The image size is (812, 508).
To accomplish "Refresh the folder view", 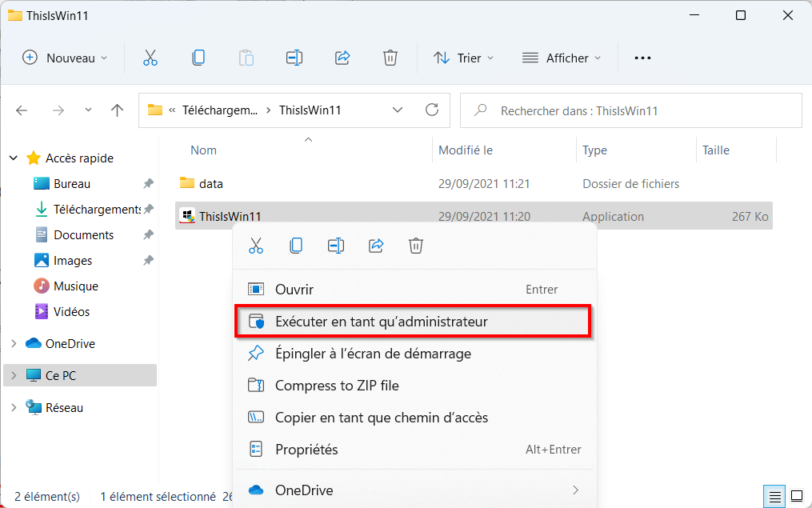I will (432, 110).
